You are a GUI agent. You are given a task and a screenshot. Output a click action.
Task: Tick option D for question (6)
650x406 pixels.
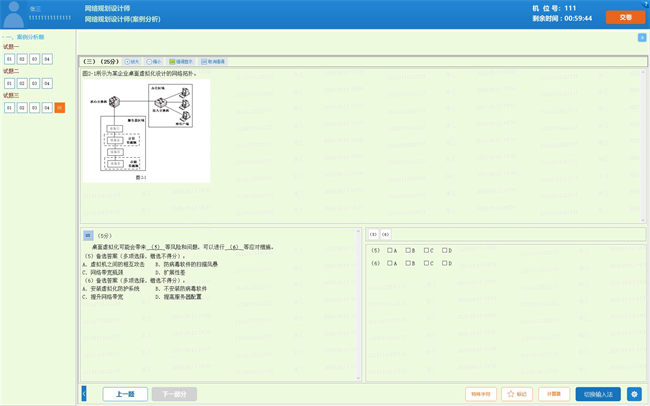pos(444,264)
